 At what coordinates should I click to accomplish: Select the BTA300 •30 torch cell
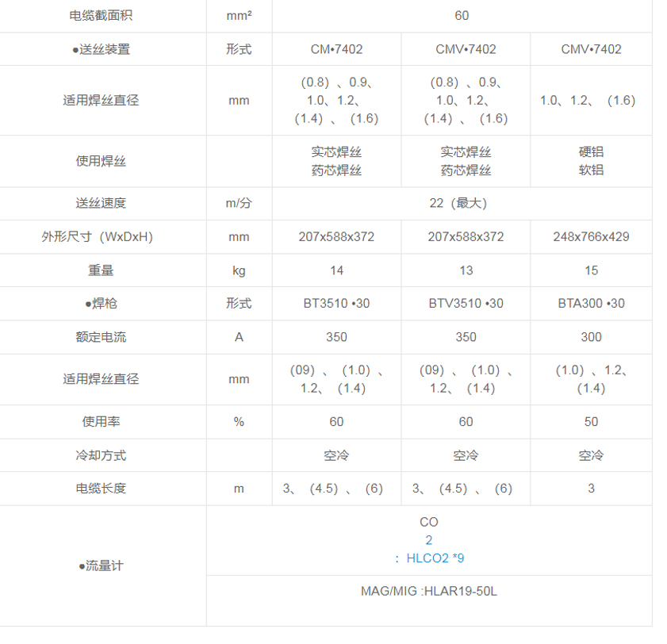[590, 303]
